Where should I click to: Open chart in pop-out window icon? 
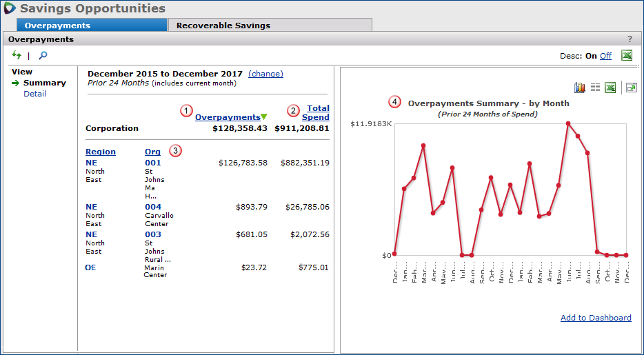[x=631, y=88]
